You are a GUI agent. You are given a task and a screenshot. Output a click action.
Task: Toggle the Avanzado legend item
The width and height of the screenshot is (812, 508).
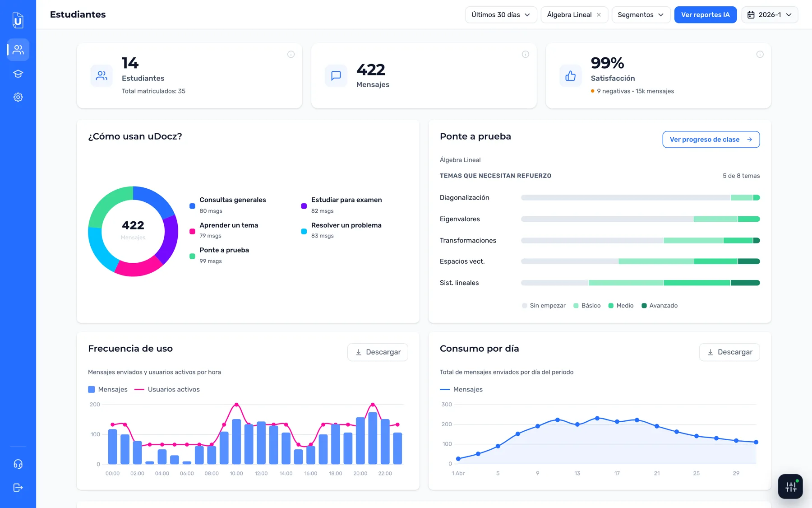[x=660, y=306]
